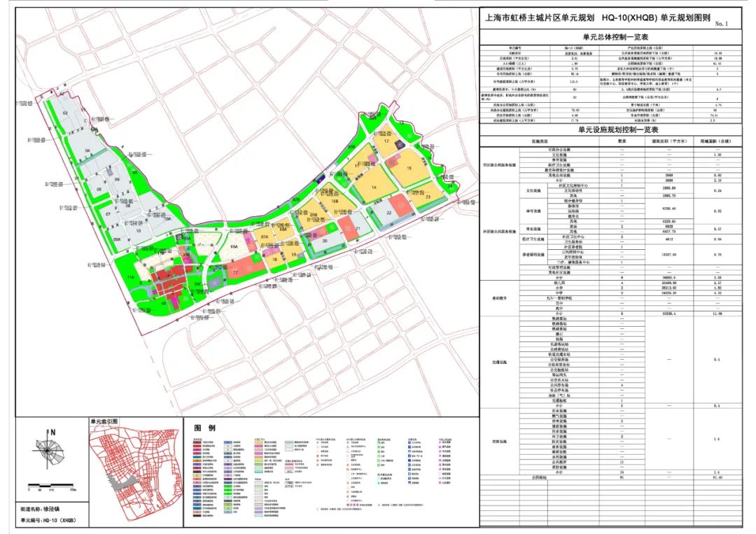The image size is (756, 534).
Task: Click the north arrow compass rose
Action: (x=48, y=448)
